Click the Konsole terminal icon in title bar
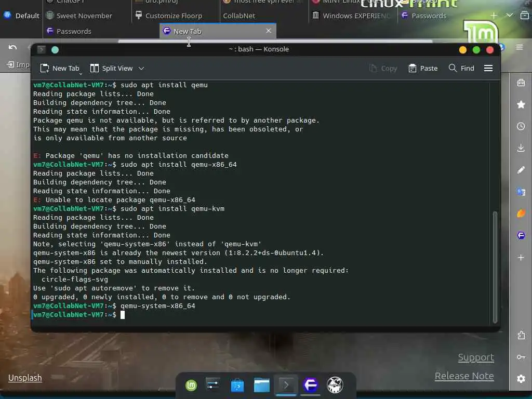Image resolution: width=532 pixels, height=399 pixels. (x=42, y=49)
